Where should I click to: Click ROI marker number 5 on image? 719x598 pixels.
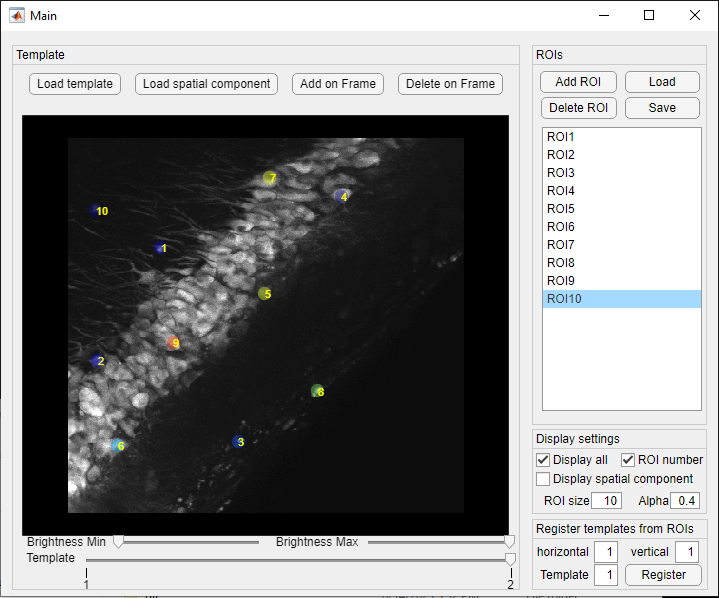tap(265, 293)
